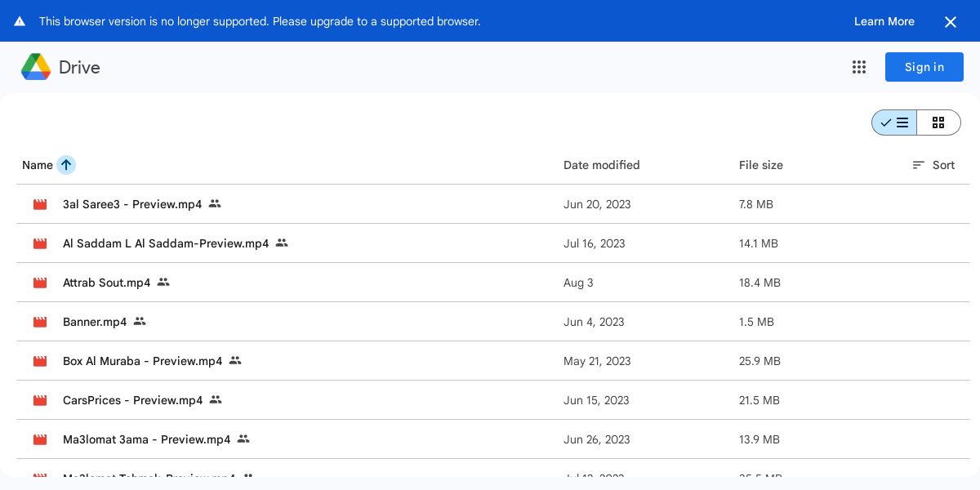
Task: Click the video icon next to CarsPrices preview
Action: coord(40,400)
